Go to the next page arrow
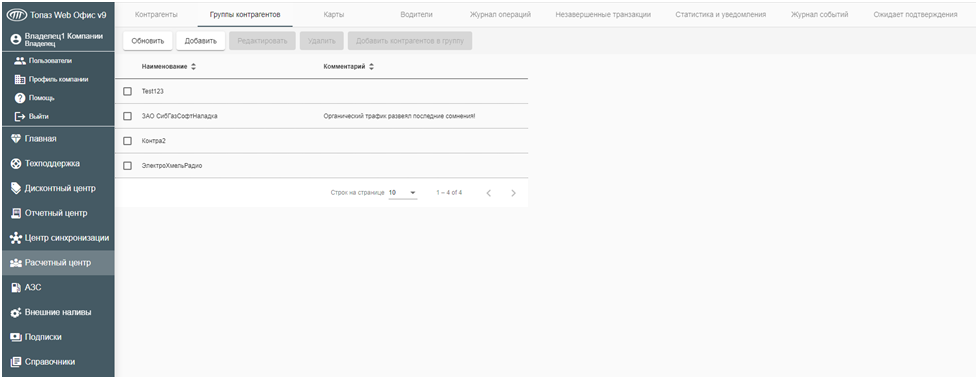Viewport: 978px width, 379px height. (513, 193)
